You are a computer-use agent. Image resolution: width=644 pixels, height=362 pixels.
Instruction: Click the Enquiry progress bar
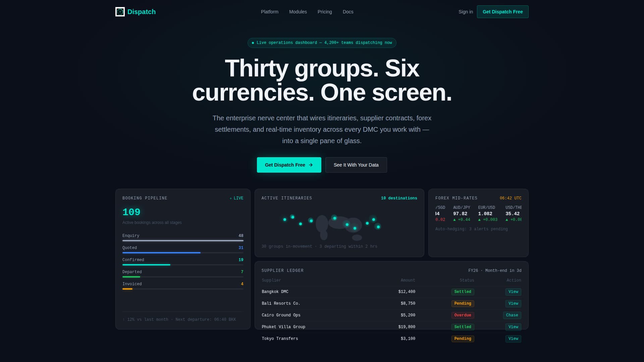coord(183,241)
